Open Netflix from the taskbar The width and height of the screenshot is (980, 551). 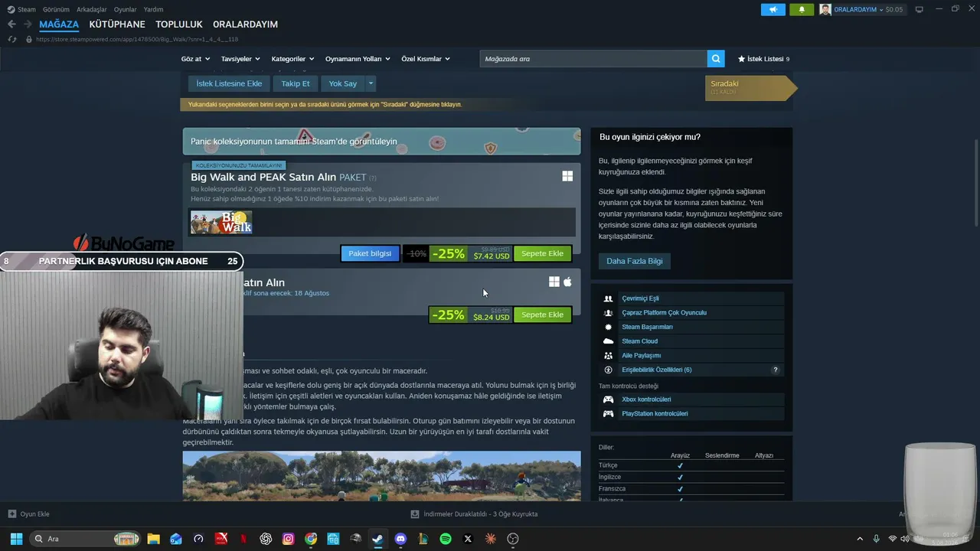[243, 539]
